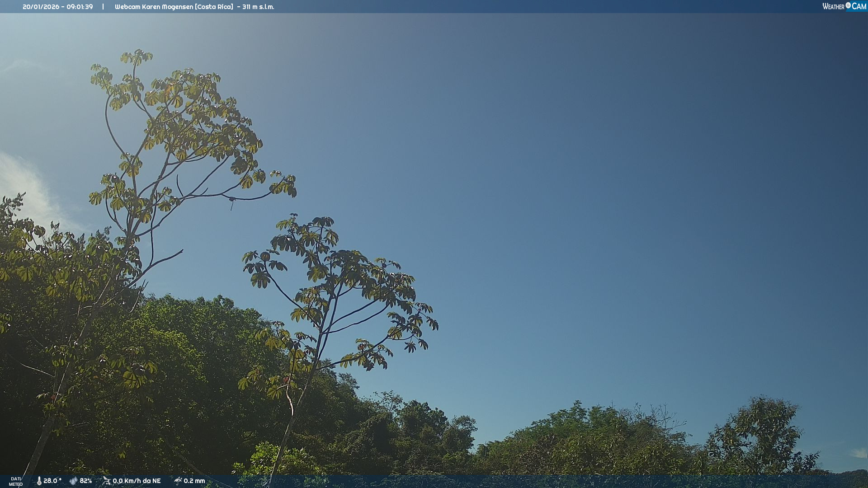
Task: Click the WeatherCam logo
Action: coord(844,6)
